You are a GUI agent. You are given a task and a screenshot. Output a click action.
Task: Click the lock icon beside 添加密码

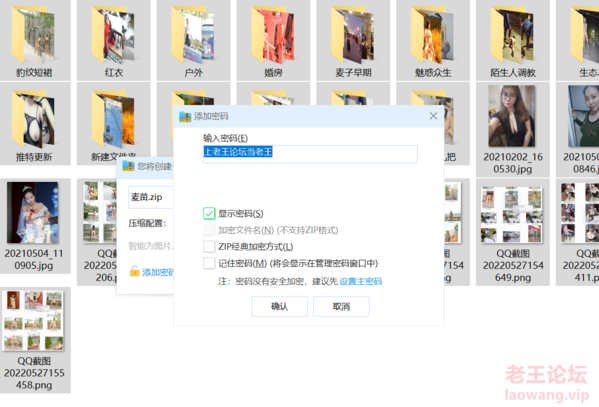(x=134, y=271)
